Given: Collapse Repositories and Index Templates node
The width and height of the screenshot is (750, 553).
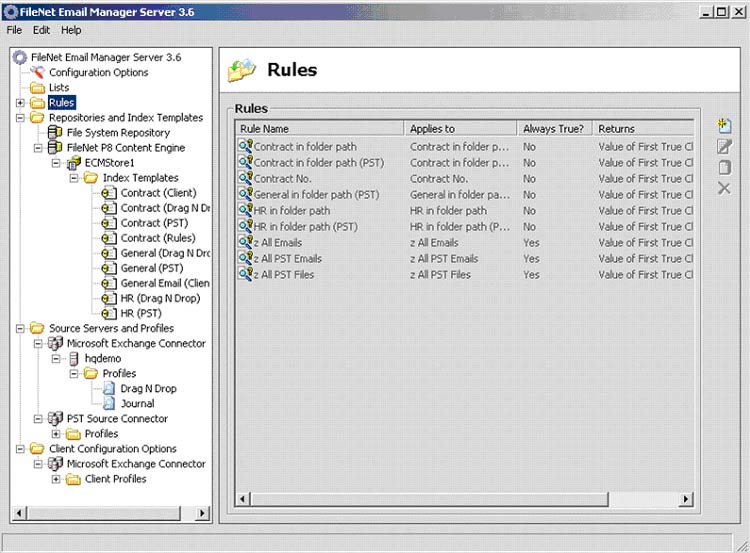Looking at the screenshot, I should click(x=20, y=118).
